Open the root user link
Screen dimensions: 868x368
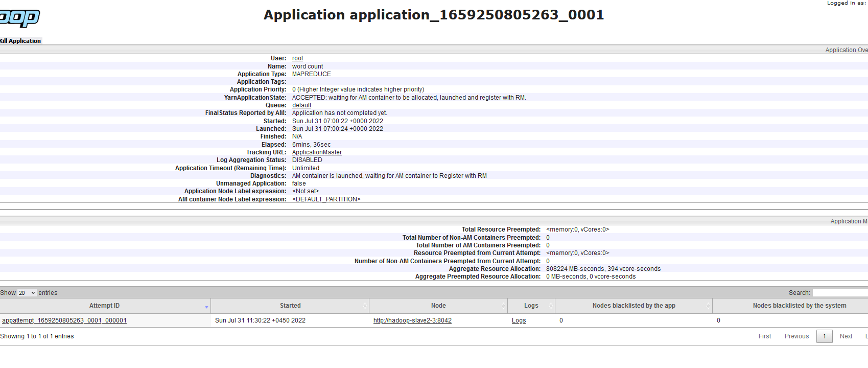click(x=297, y=58)
